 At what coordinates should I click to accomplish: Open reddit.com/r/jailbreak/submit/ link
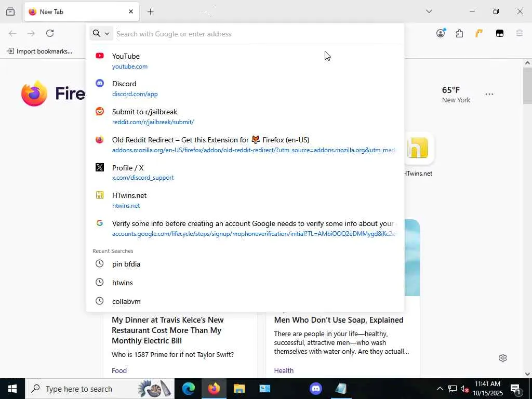point(153,122)
